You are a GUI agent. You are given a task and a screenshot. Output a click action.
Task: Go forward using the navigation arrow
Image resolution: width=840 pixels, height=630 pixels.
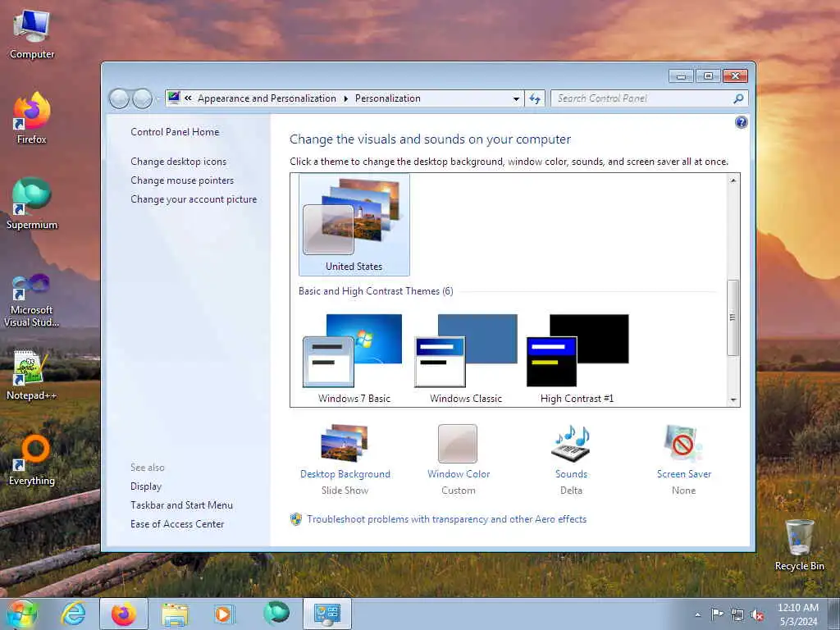[x=142, y=98]
